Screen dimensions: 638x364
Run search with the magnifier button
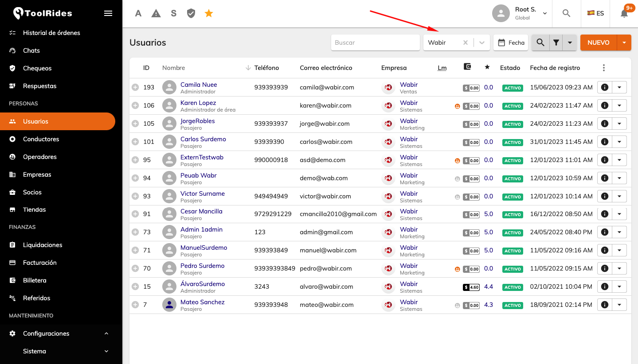540,43
